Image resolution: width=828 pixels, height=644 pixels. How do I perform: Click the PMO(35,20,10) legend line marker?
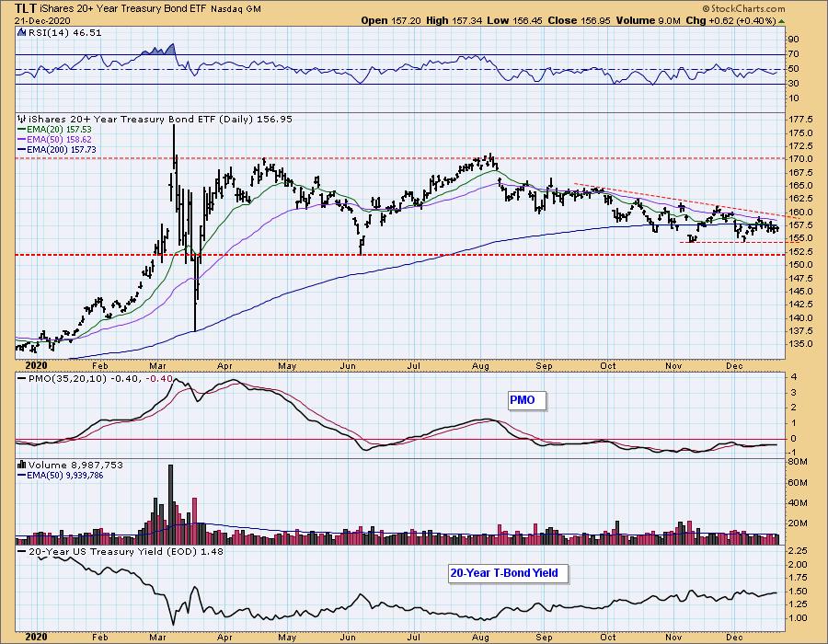point(22,378)
